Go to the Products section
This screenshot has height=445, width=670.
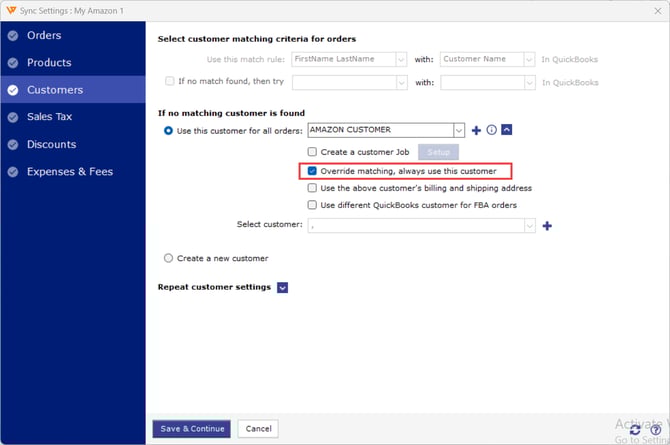pos(48,63)
